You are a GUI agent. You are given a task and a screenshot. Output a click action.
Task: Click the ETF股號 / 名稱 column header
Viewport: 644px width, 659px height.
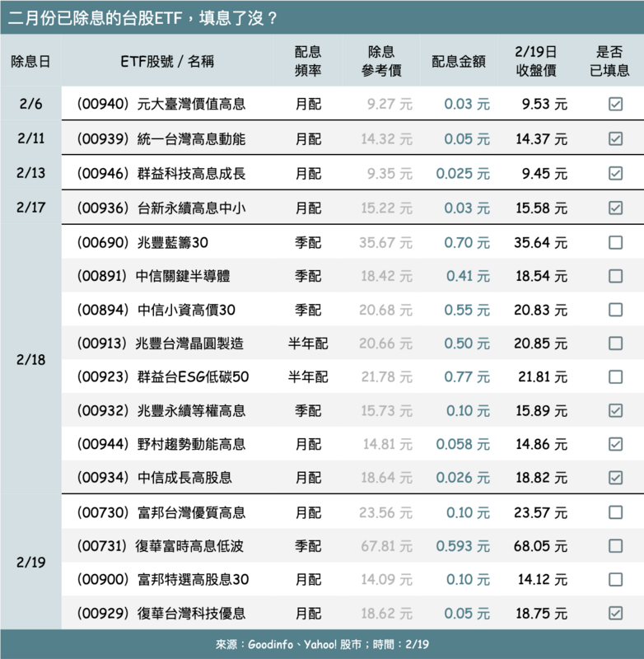tap(161, 61)
